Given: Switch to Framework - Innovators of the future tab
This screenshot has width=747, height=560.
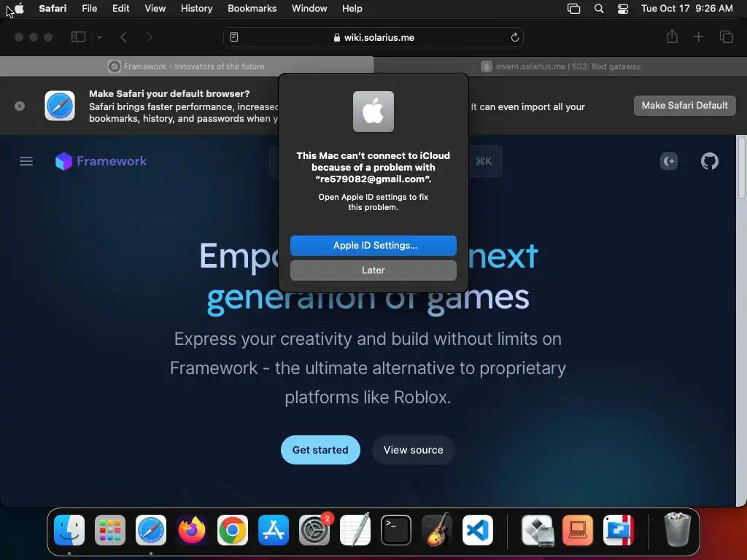Looking at the screenshot, I should 187,66.
